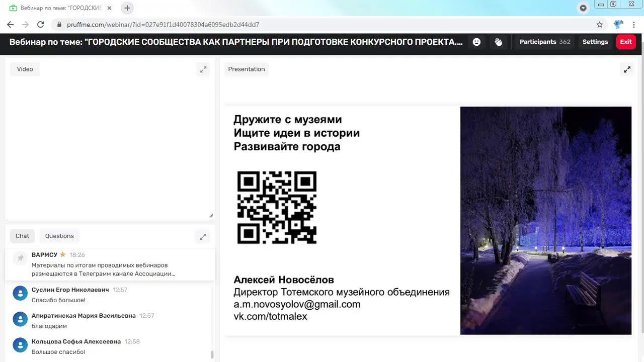Click the participants count 362

(x=565, y=42)
